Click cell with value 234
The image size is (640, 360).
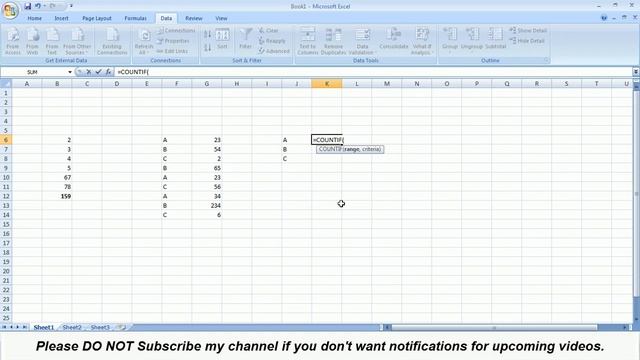[x=207, y=206]
